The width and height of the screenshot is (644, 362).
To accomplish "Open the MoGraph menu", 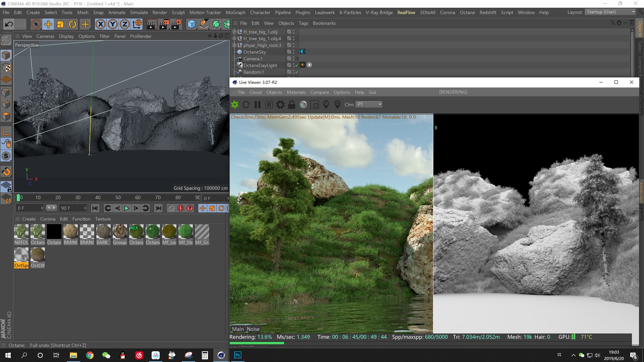I will coord(236,12).
